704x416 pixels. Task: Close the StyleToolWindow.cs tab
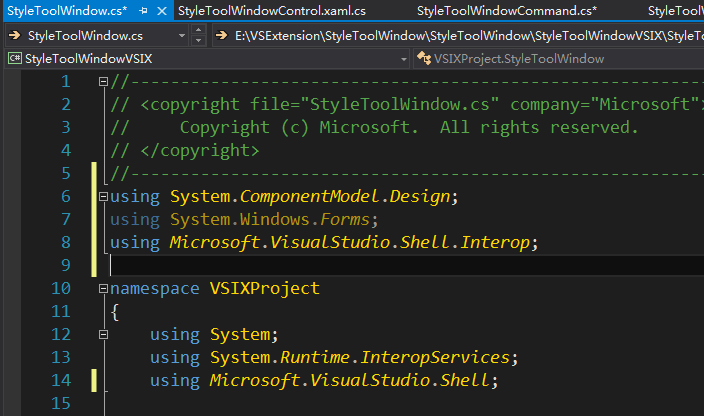(x=161, y=10)
